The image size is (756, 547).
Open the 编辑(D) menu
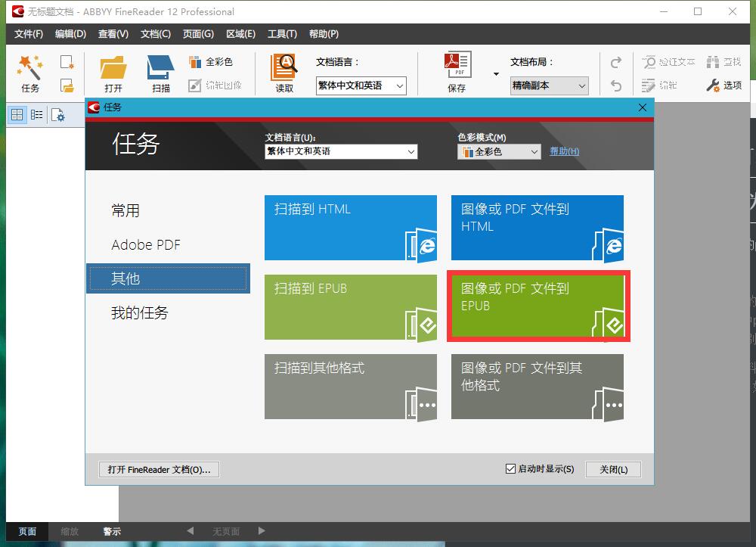(70, 34)
